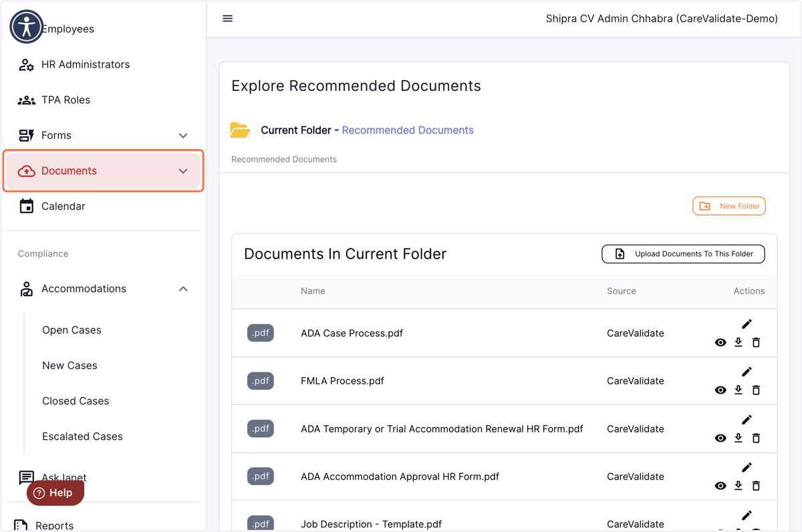Create a New Folder

point(729,206)
